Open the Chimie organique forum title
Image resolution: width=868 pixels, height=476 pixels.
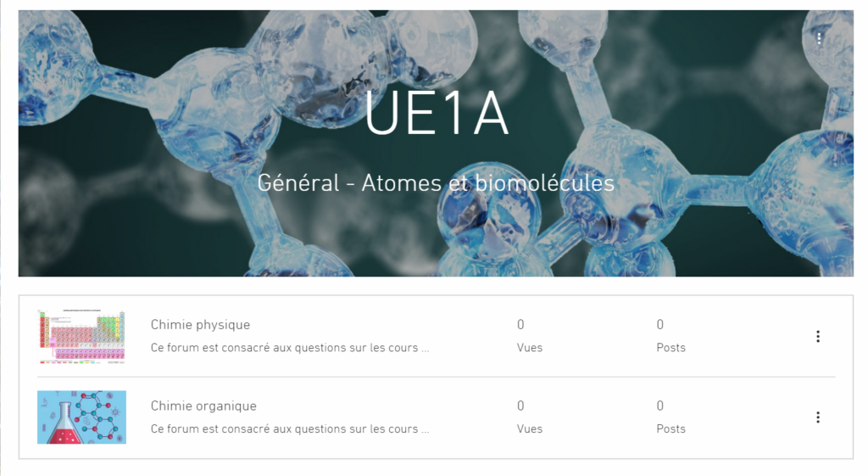click(x=203, y=406)
